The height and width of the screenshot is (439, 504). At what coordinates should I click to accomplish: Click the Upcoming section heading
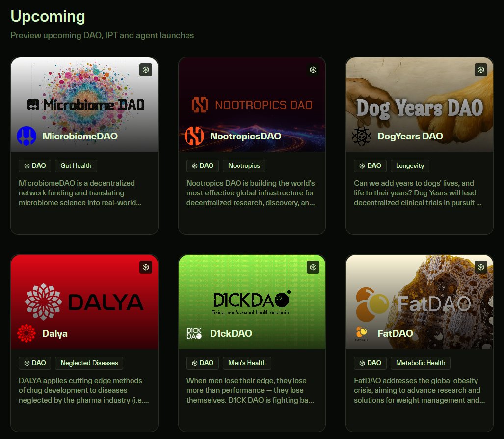[x=48, y=16]
